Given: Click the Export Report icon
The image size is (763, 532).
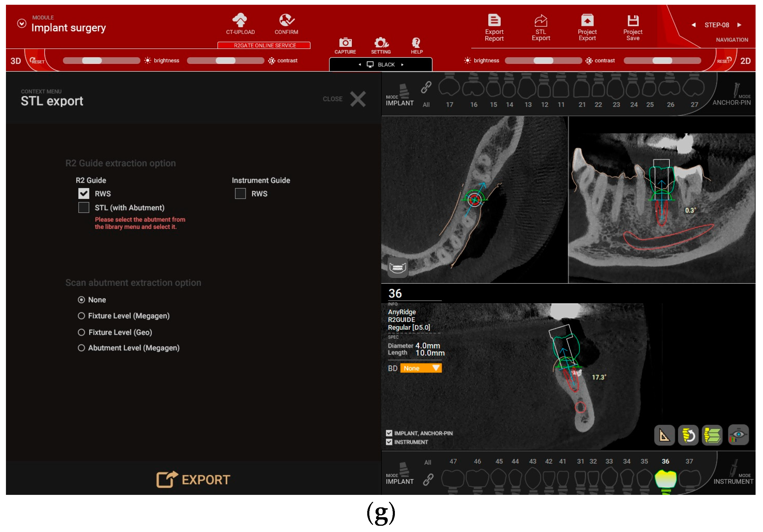Looking at the screenshot, I should pos(494,20).
